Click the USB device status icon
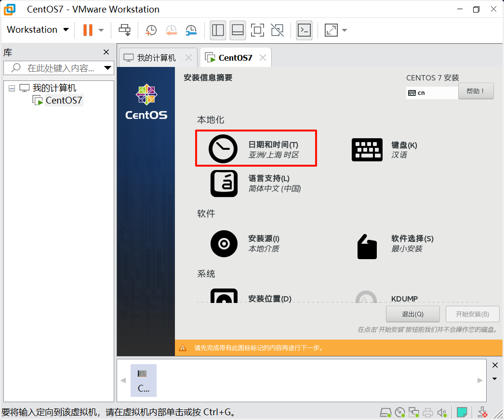The image size is (504, 420). coord(482,412)
